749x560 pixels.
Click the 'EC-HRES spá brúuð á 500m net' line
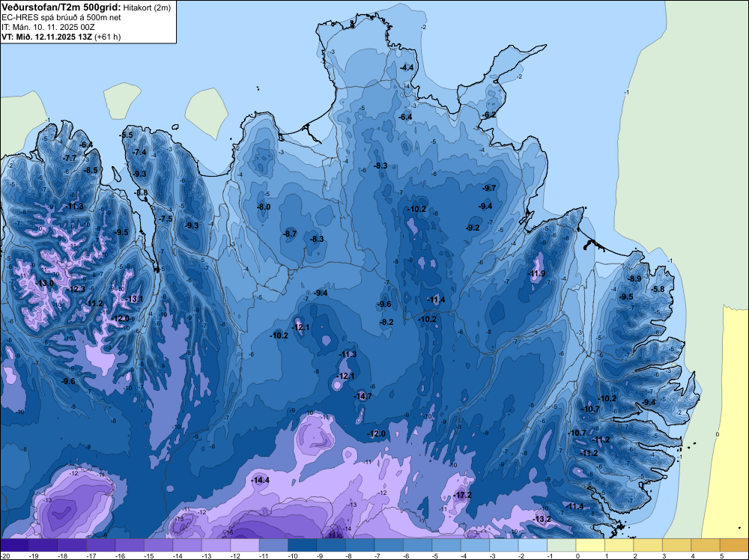61,17
